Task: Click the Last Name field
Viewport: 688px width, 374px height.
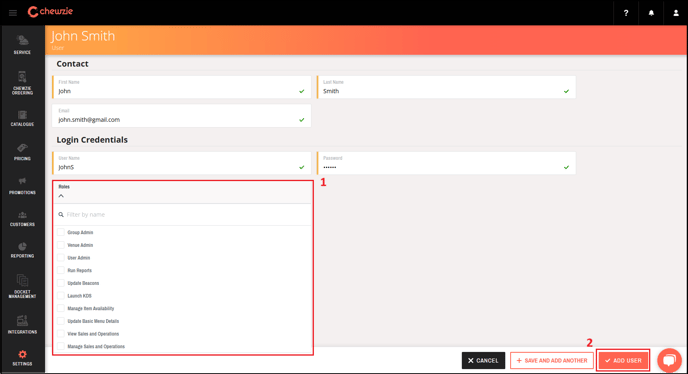Action: click(446, 87)
